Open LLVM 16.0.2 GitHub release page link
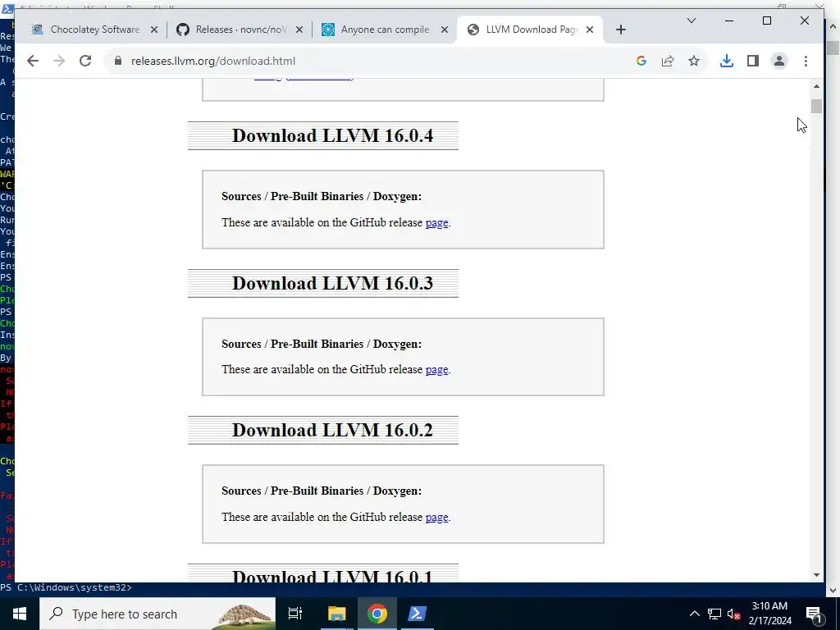The height and width of the screenshot is (630, 840). tap(436, 518)
